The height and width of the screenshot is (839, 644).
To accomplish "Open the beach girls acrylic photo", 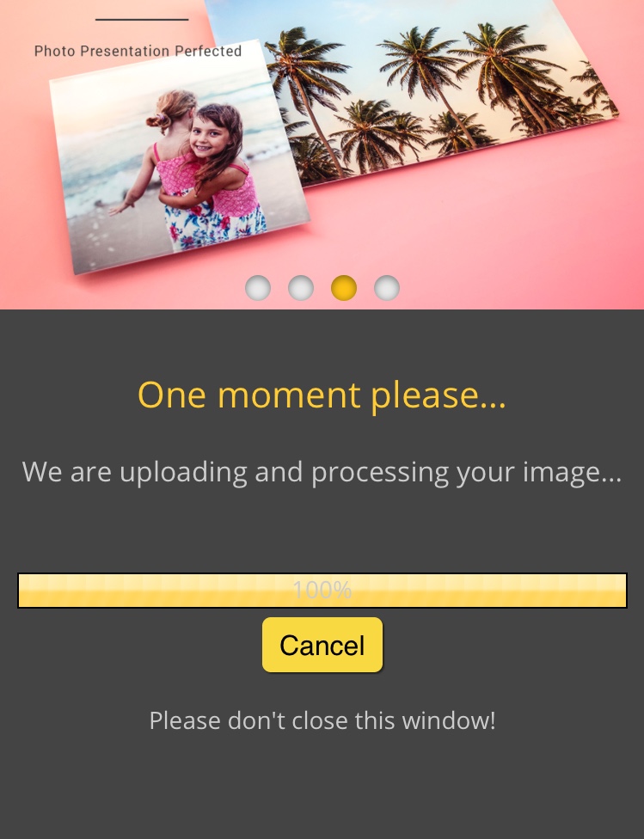I will 180,158.
